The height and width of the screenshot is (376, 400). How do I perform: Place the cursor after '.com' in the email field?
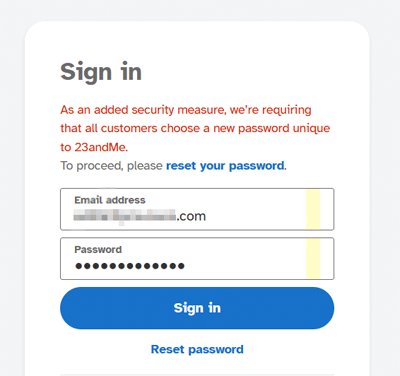pos(207,217)
